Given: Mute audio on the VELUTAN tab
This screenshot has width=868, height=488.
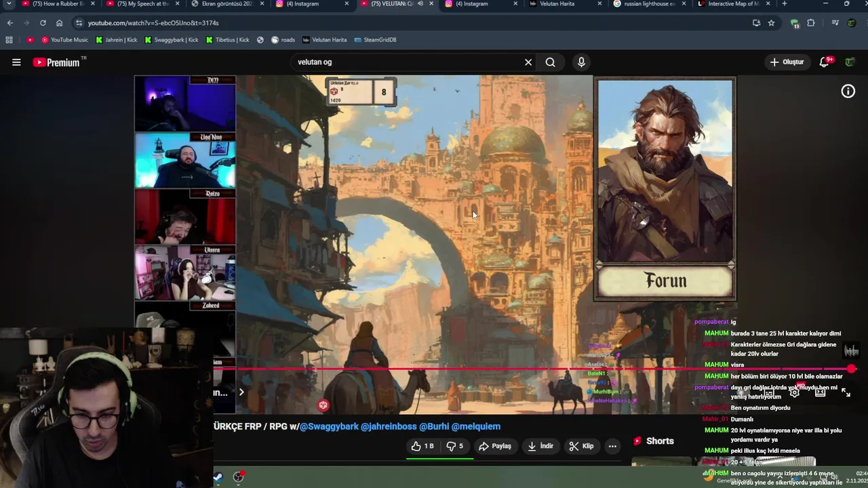Looking at the screenshot, I should 420,4.
